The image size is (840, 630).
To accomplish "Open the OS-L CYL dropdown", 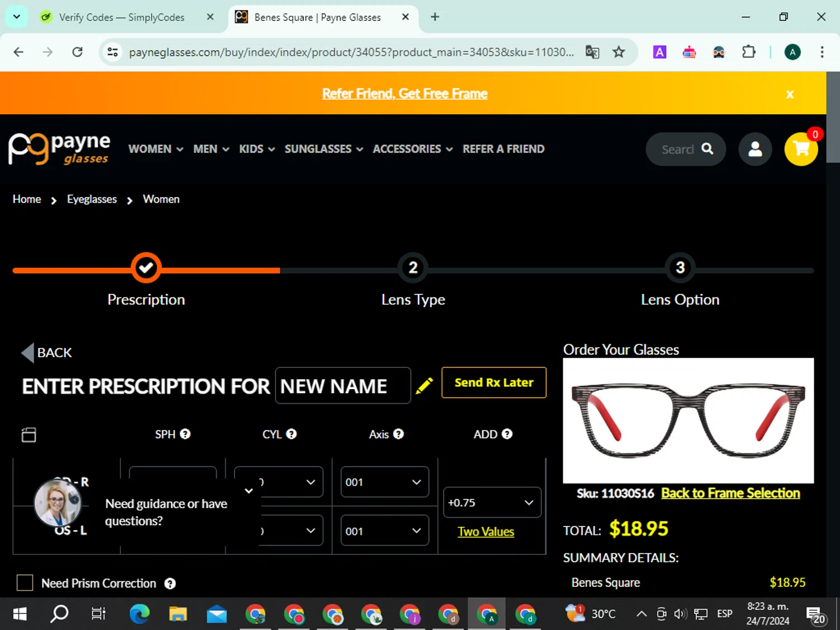I will 291,530.
